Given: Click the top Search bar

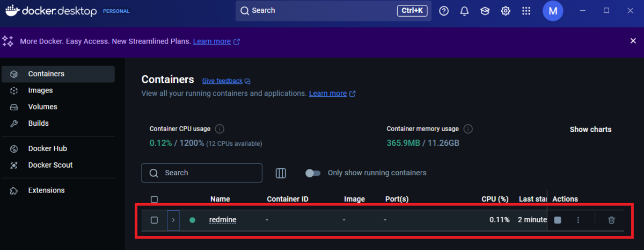Looking at the screenshot, I should click(x=333, y=11).
